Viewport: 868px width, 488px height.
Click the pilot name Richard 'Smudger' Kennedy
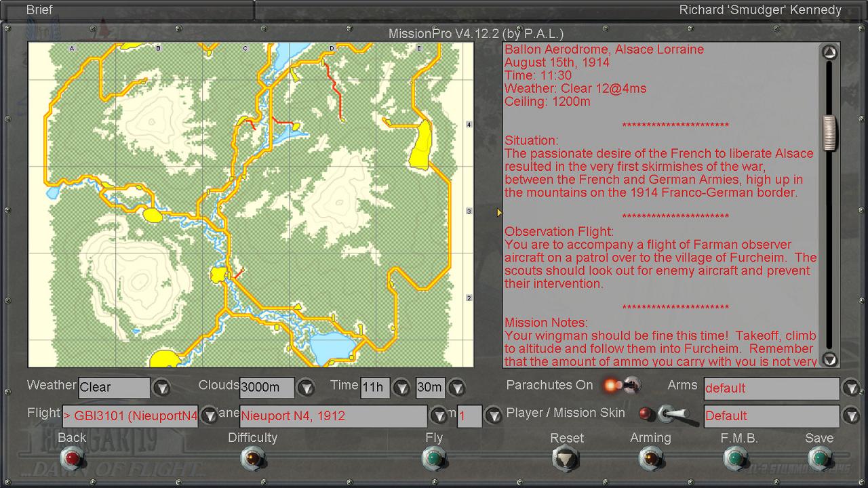(x=760, y=10)
